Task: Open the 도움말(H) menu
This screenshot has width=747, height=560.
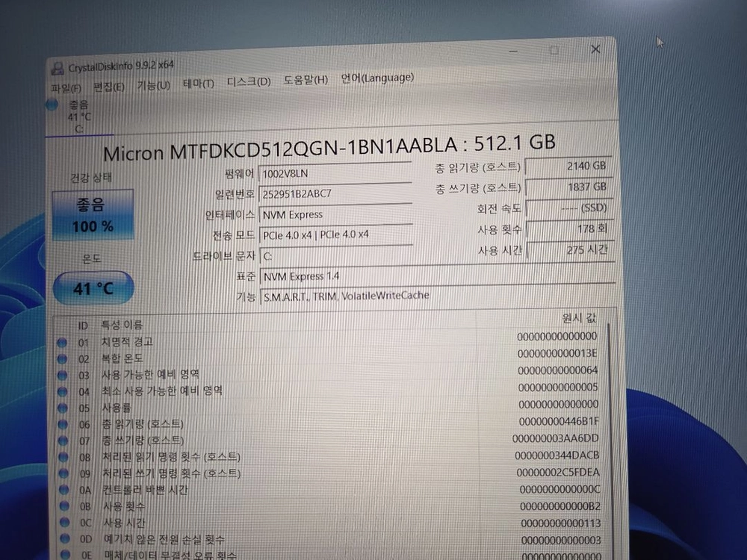Action: [x=306, y=80]
